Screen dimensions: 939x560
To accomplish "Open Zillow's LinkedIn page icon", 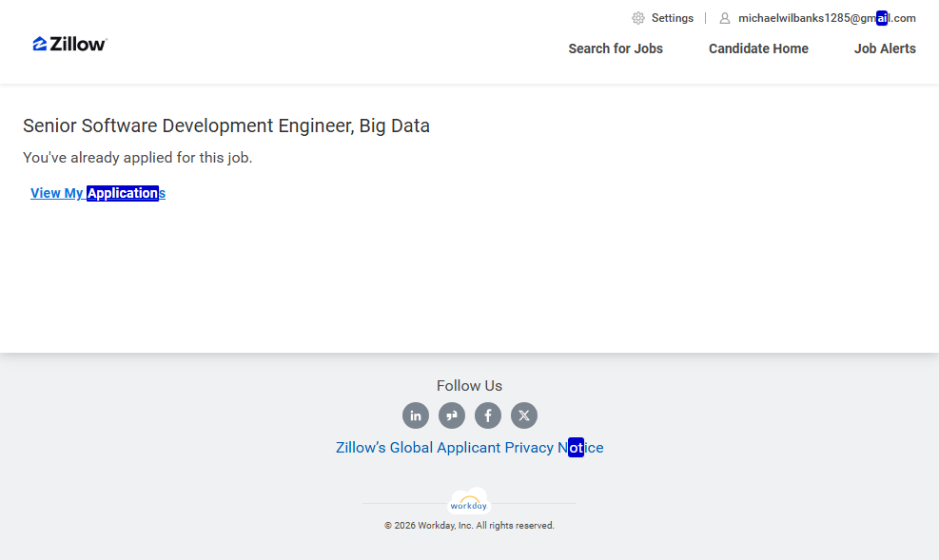I will coord(416,415).
